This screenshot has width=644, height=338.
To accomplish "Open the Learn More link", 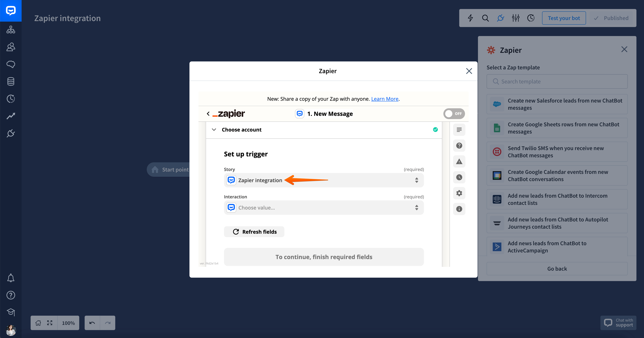I will (385, 99).
